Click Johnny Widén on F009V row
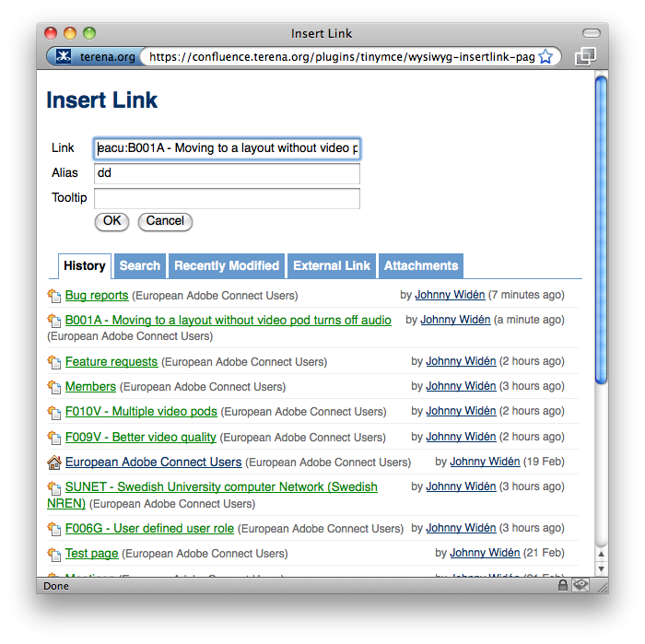This screenshot has width=645, height=644. 461,437
